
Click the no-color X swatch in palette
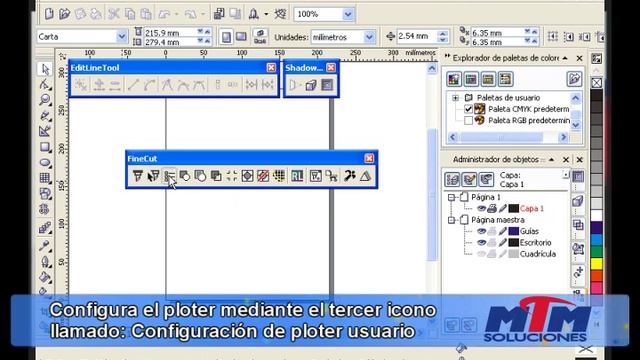596,83
